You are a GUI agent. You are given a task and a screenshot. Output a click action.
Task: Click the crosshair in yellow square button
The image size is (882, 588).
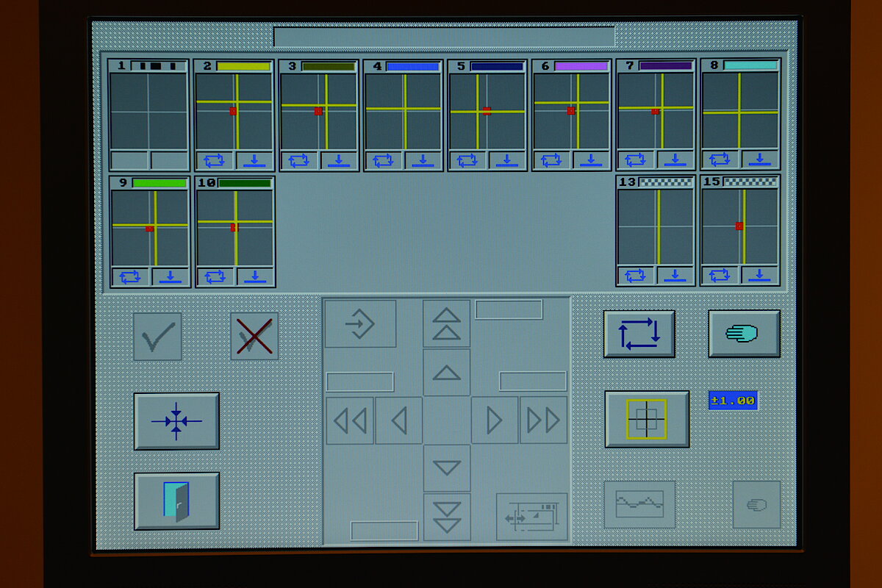tap(647, 419)
